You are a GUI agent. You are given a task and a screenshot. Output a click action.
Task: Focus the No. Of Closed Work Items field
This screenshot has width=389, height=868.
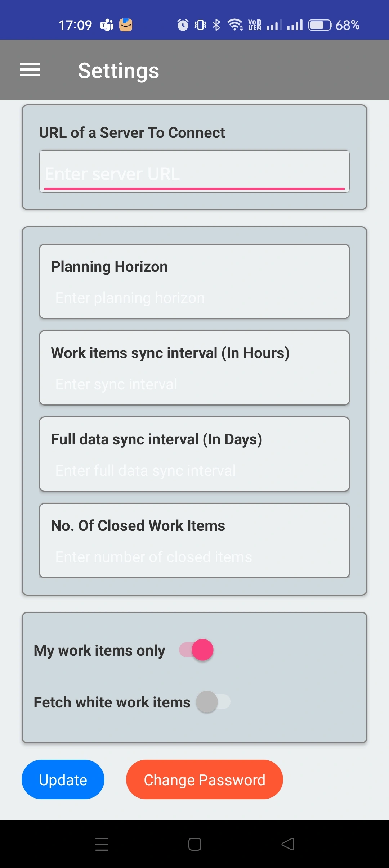(x=194, y=557)
